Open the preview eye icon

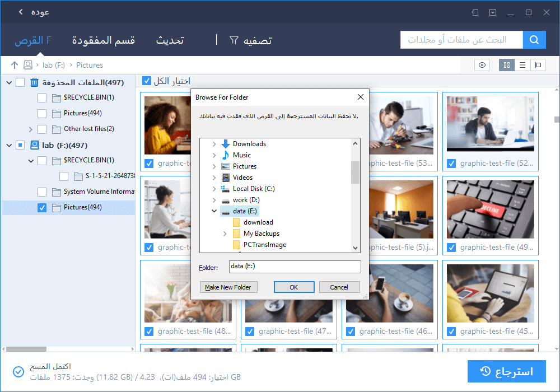pos(482,65)
